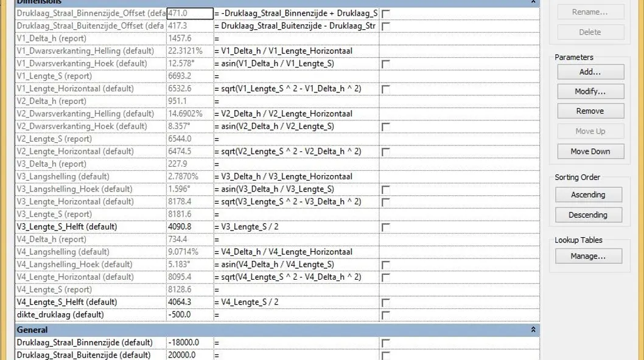
Task: Click the Rename... button
Action: [590, 12]
